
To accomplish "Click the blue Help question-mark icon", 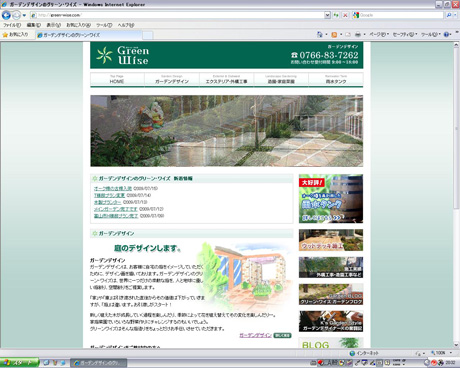I will coord(446,34).
